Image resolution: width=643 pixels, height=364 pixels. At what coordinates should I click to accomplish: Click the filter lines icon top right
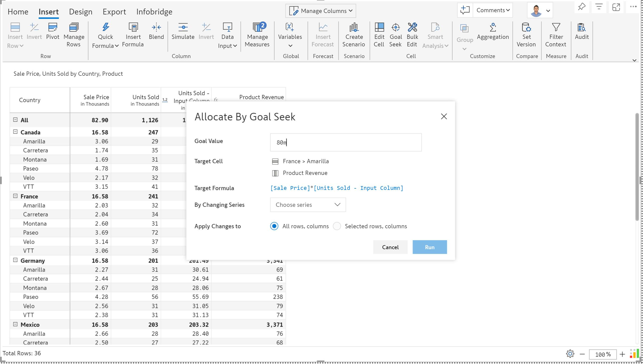[x=599, y=7]
